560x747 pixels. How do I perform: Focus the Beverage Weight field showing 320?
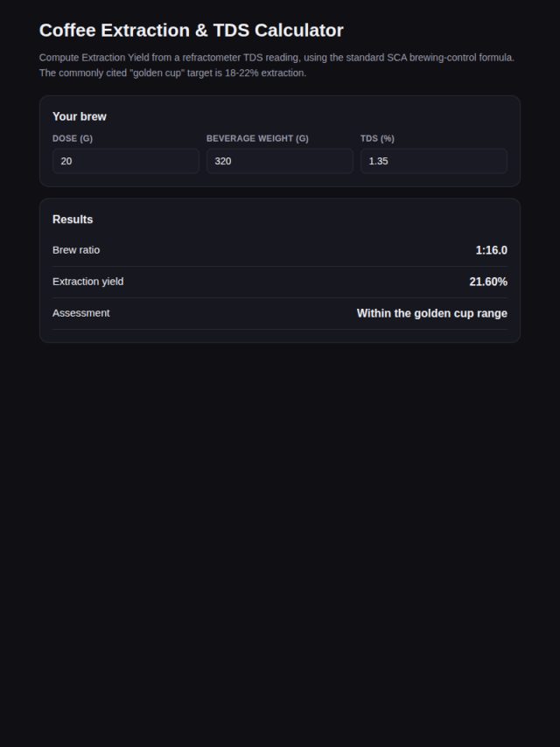click(280, 161)
